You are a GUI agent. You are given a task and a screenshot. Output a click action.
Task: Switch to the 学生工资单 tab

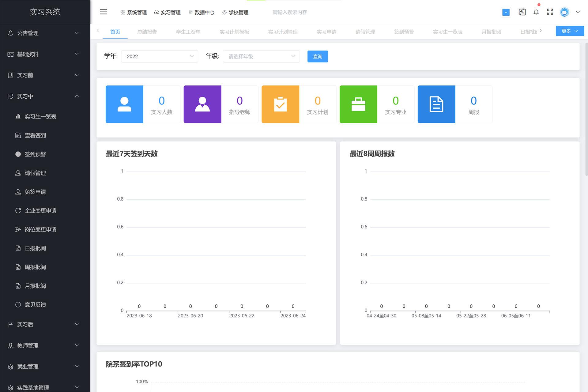pyautogui.click(x=188, y=32)
